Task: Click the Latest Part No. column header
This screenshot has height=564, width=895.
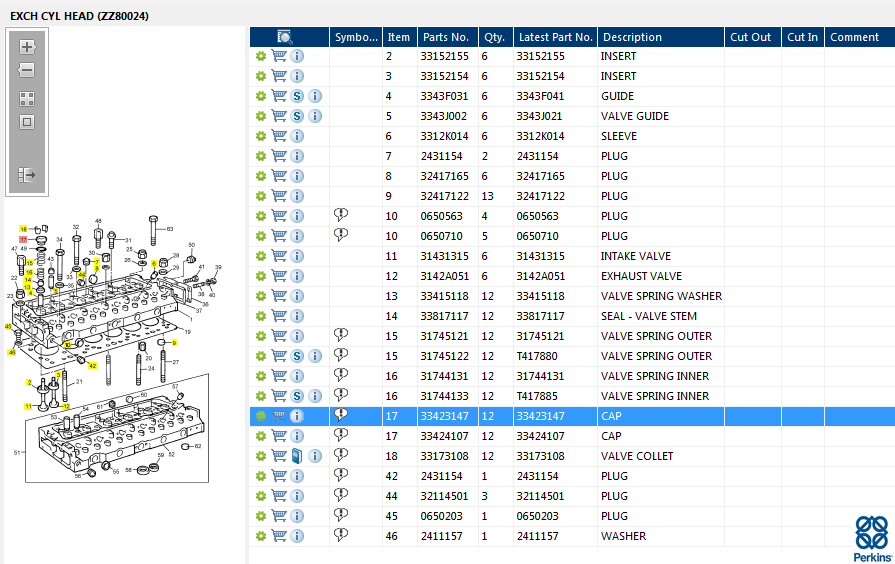Action: (555, 37)
